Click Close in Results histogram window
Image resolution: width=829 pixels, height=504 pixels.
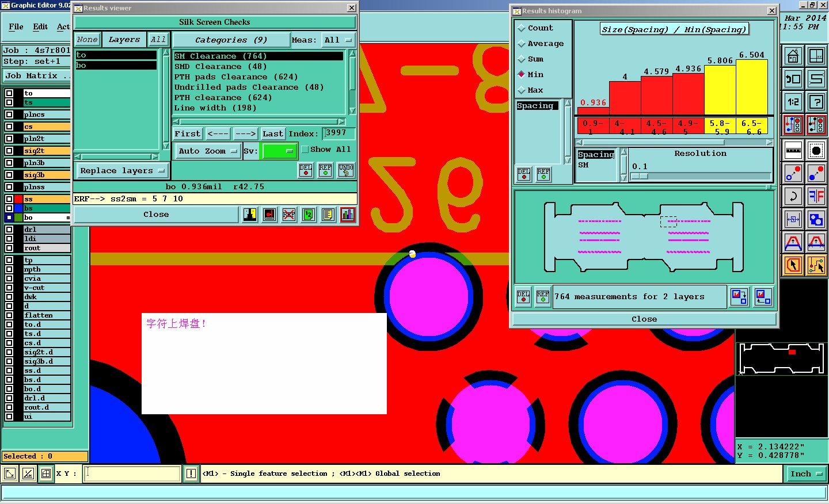coord(644,319)
